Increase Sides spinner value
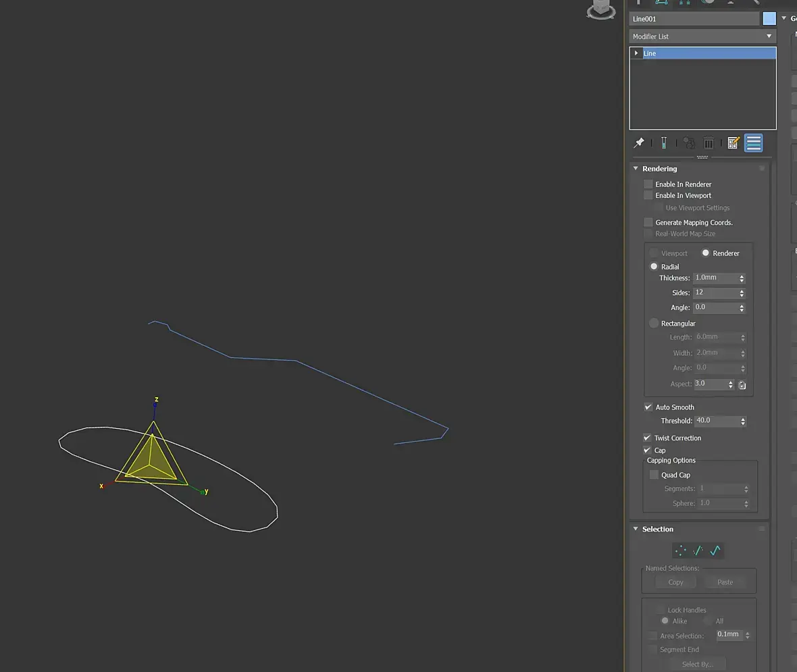This screenshot has width=797, height=672. pyautogui.click(x=742, y=291)
